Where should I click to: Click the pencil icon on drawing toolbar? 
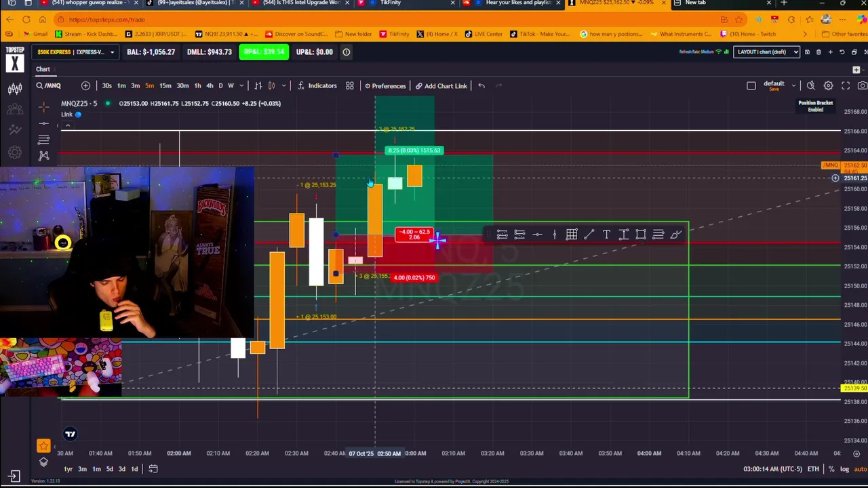[675, 235]
